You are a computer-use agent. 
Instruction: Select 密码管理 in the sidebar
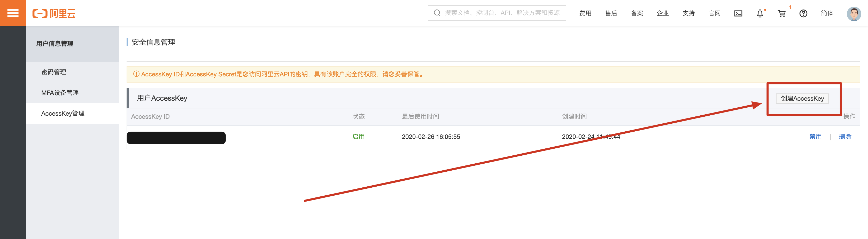click(x=53, y=72)
